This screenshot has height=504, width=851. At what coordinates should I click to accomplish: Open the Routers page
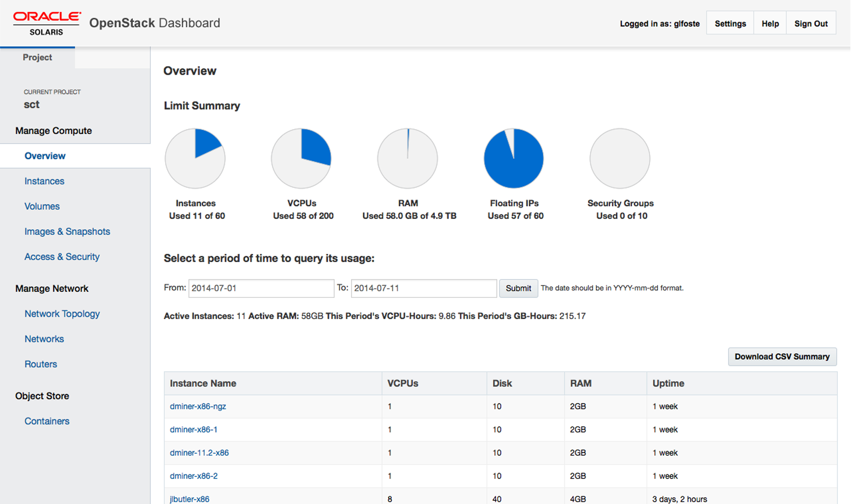click(x=41, y=364)
